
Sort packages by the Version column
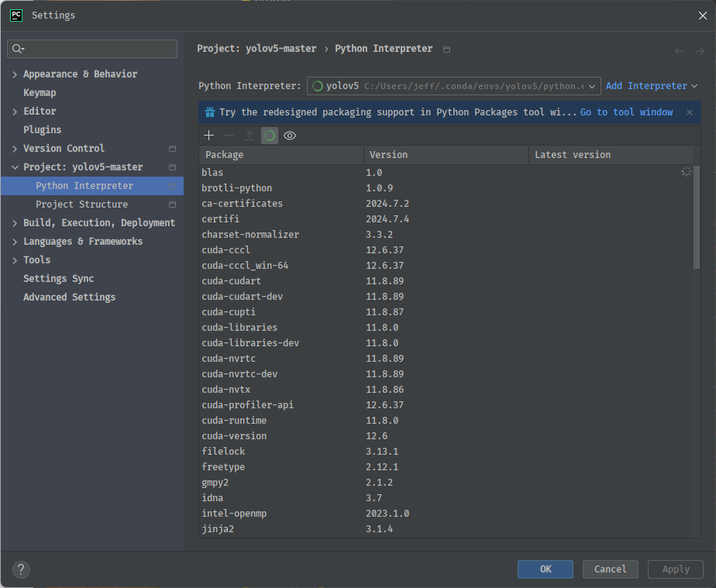(x=376, y=154)
